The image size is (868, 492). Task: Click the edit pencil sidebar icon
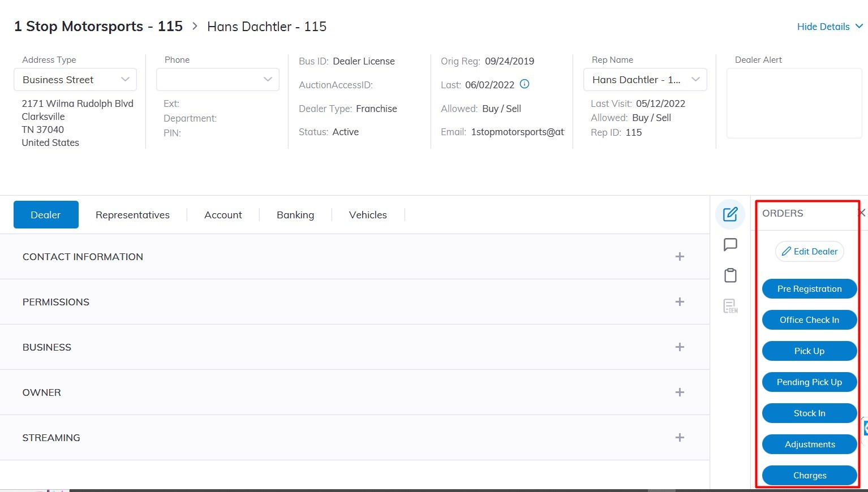(x=730, y=214)
